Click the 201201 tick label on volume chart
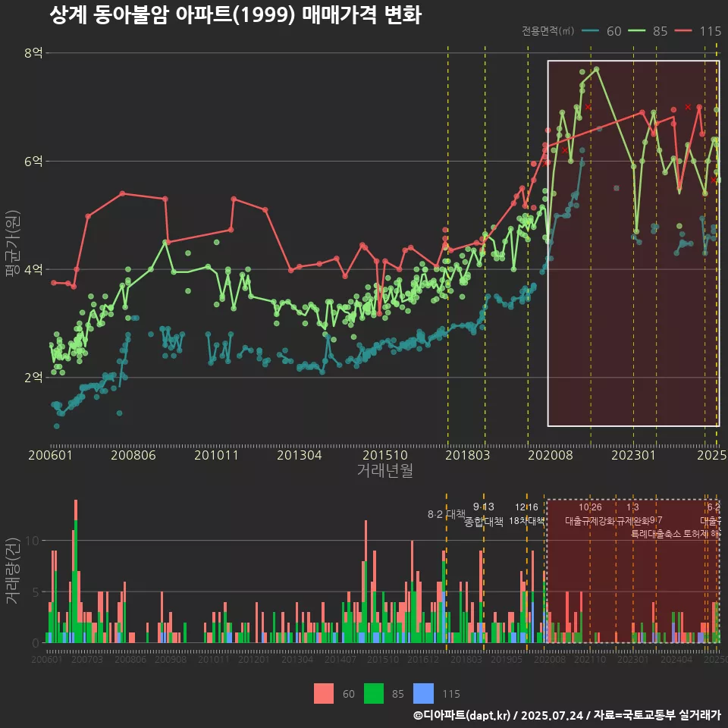Image resolution: width=728 pixels, height=728 pixels. [254, 659]
